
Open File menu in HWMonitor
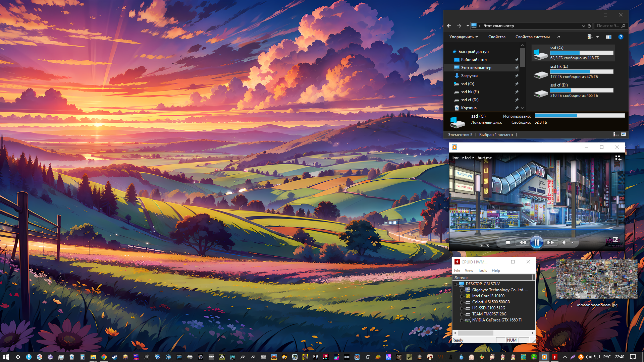click(x=457, y=270)
